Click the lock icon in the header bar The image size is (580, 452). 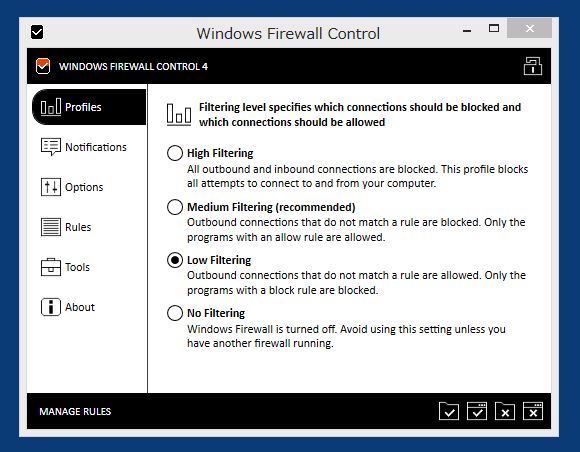click(533, 66)
